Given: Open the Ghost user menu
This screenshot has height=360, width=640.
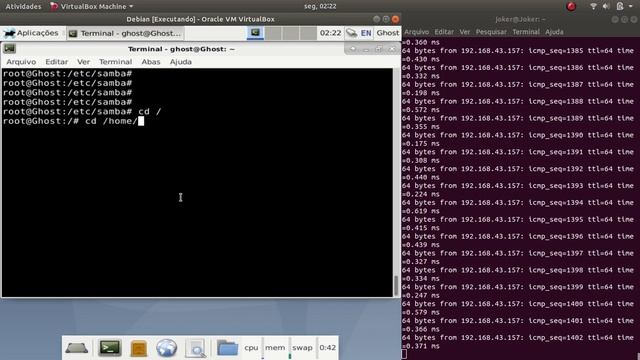Looking at the screenshot, I should point(387,33).
